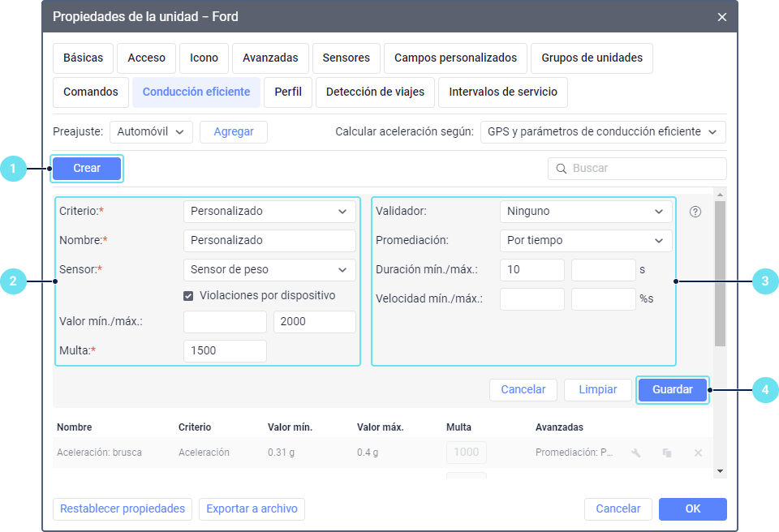Viewport: 779px width, 532px height.
Task: Confirm the dialog with OK
Action: click(x=692, y=509)
